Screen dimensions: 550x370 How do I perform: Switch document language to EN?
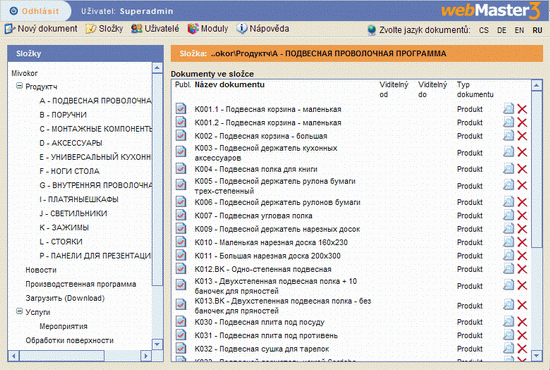point(519,30)
